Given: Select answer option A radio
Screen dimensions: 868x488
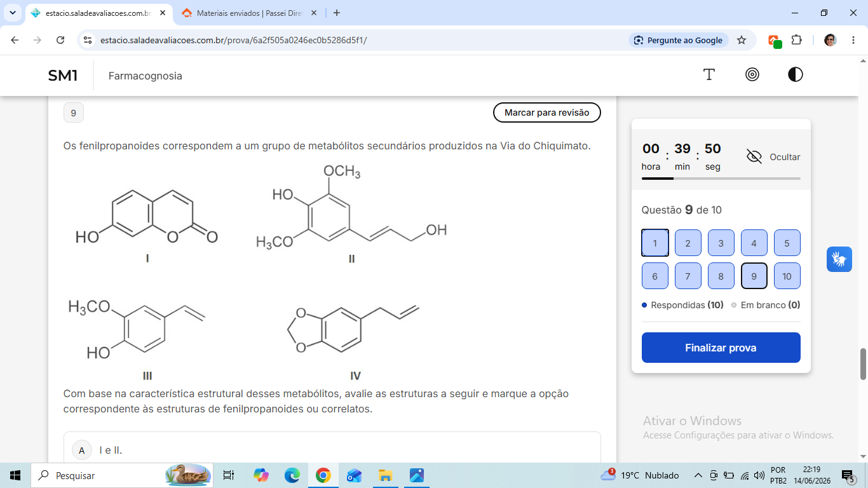Looking at the screenshot, I should 81,451.
